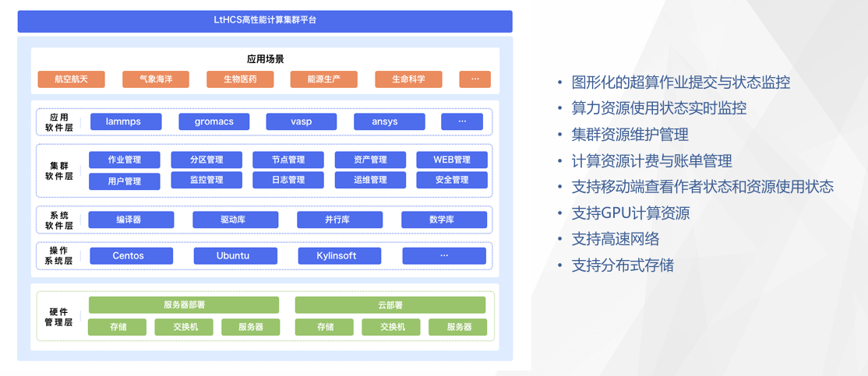The height and width of the screenshot is (376, 868).
Task: Click bullet 支持移动端查看作者状态和资源使用状态
Action: (x=703, y=187)
